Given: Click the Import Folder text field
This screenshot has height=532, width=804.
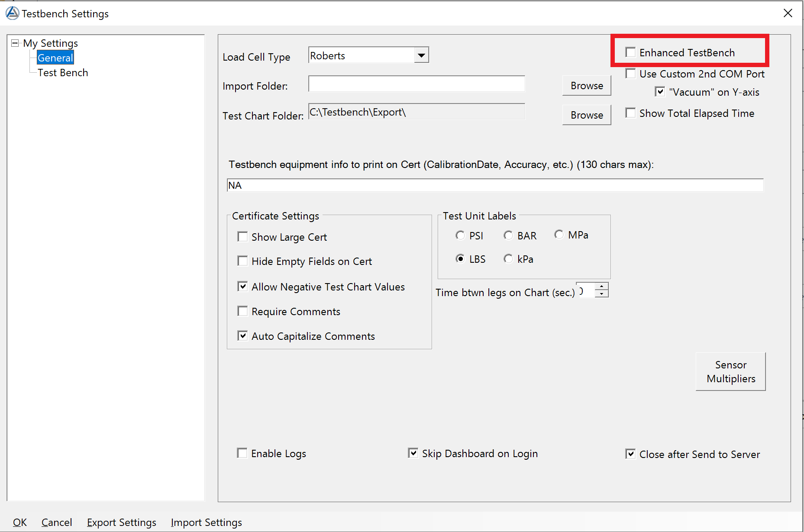Looking at the screenshot, I should coord(416,84).
